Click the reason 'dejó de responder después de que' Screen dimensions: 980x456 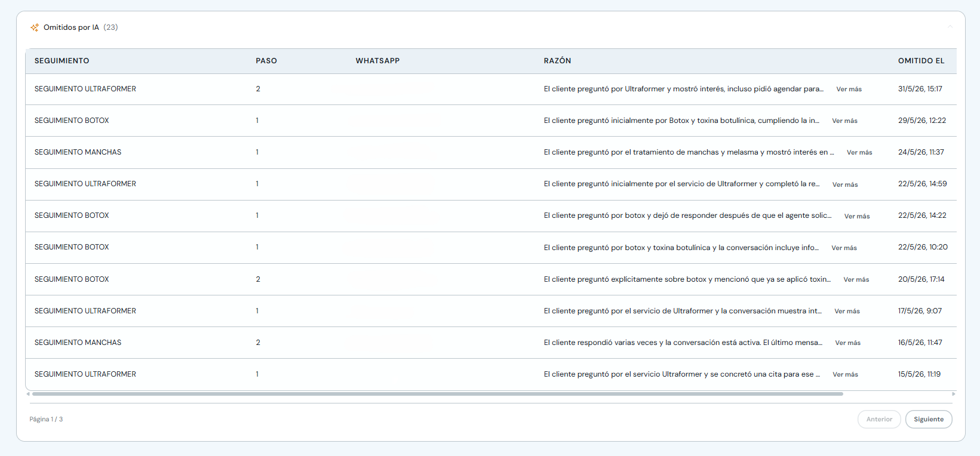(687, 215)
